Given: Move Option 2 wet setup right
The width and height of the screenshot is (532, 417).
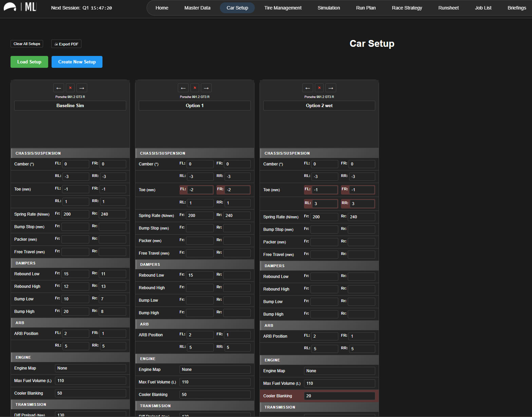Looking at the screenshot, I should pos(331,88).
